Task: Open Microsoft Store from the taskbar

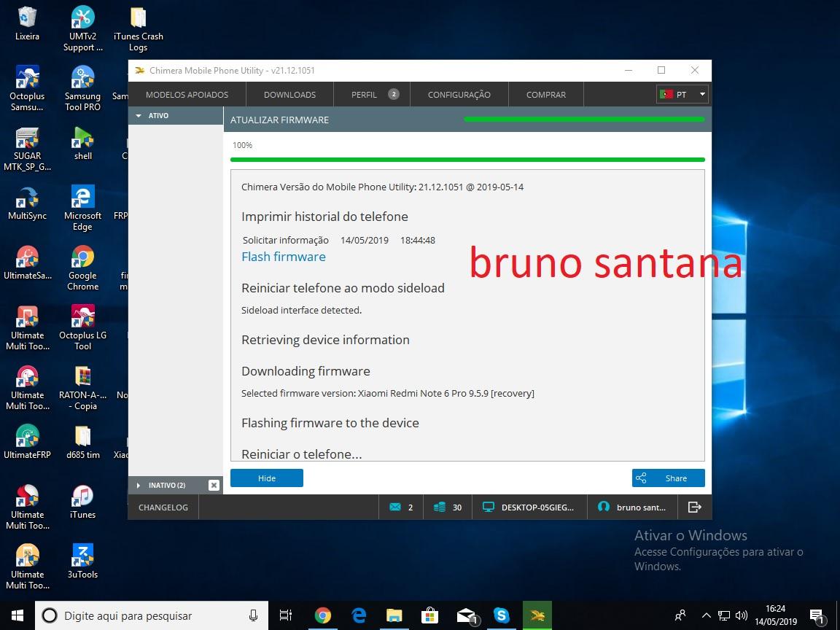Action: click(429, 615)
